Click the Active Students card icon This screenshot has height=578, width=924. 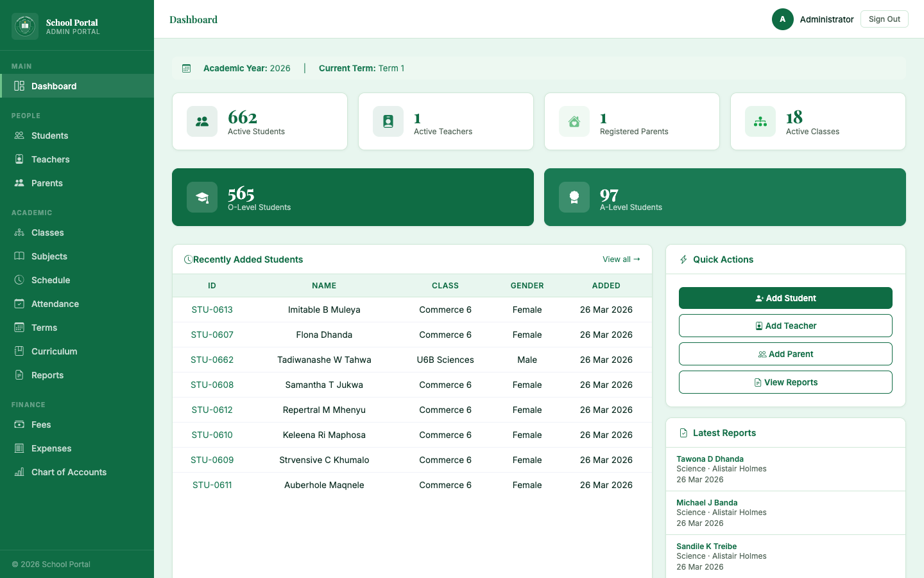[202, 121]
